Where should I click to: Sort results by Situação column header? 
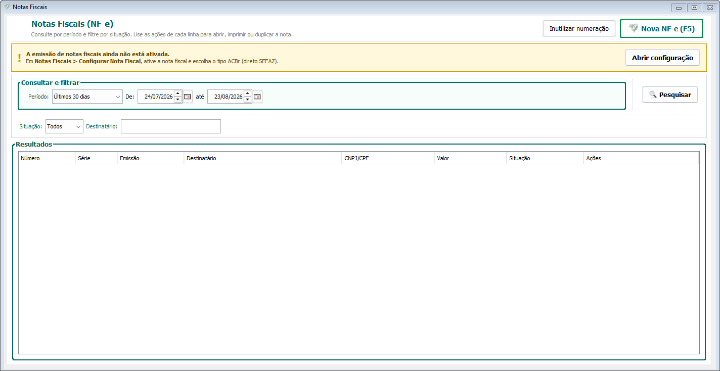click(x=545, y=158)
